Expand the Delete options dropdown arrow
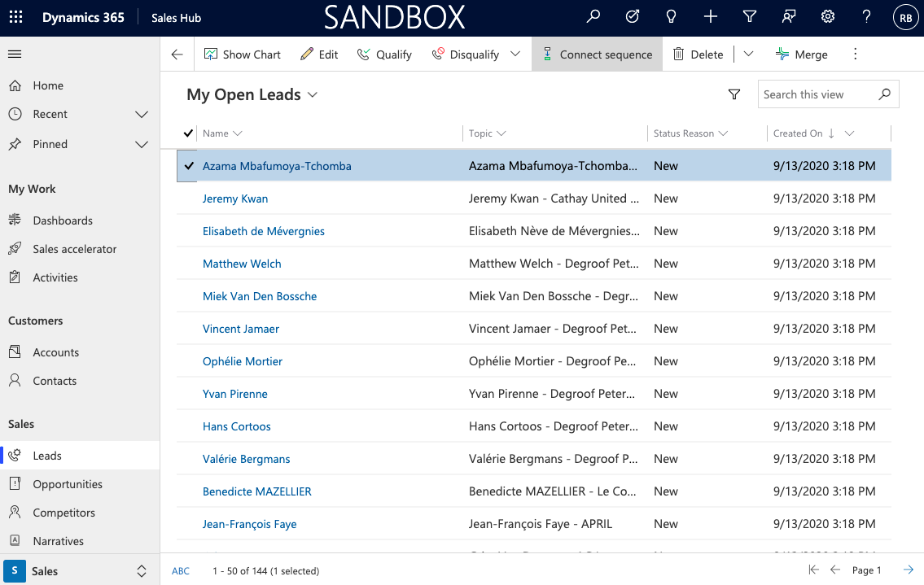Viewport: 924px width, 585px height. point(748,55)
